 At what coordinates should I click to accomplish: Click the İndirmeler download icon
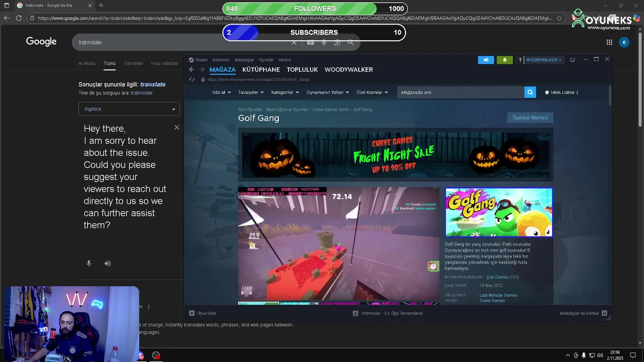coord(356,313)
